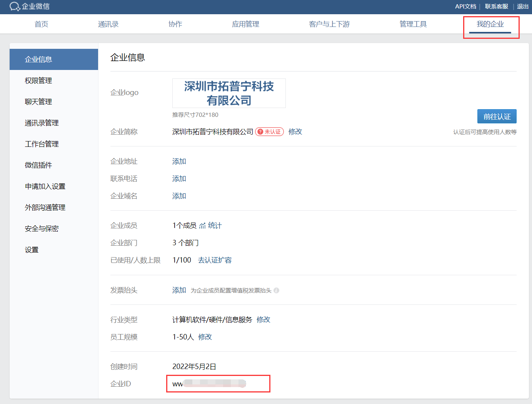532x404 pixels.
Task: Go to the 应用管理 tab
Action: [x=245, y=24]
